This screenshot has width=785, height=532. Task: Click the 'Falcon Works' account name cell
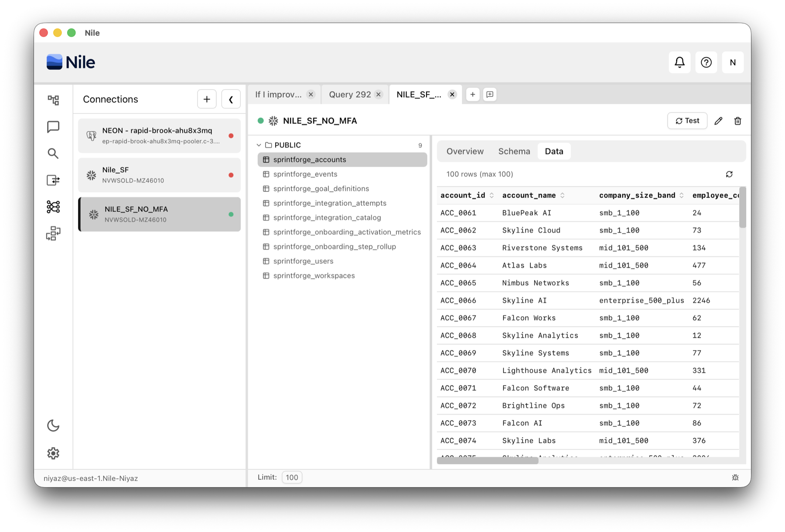pos(529,318)
